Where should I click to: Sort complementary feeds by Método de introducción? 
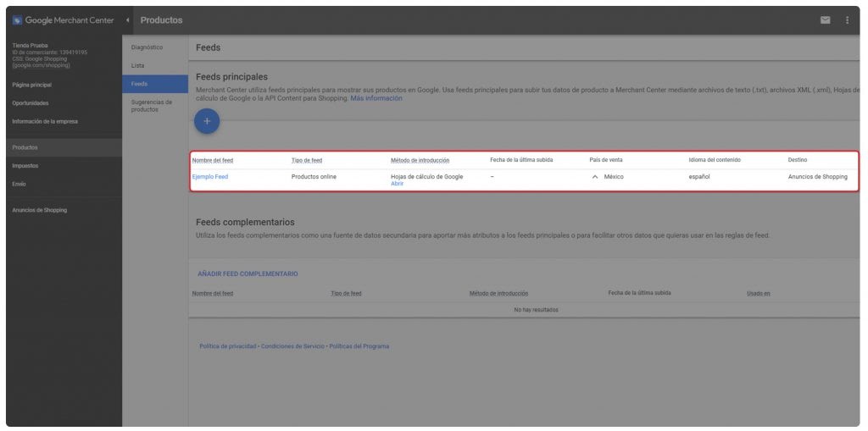[498, 294]
